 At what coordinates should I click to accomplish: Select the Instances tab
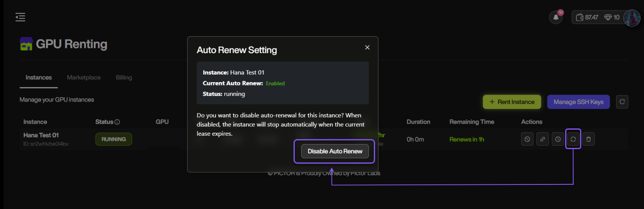click(x=39, y=77)
